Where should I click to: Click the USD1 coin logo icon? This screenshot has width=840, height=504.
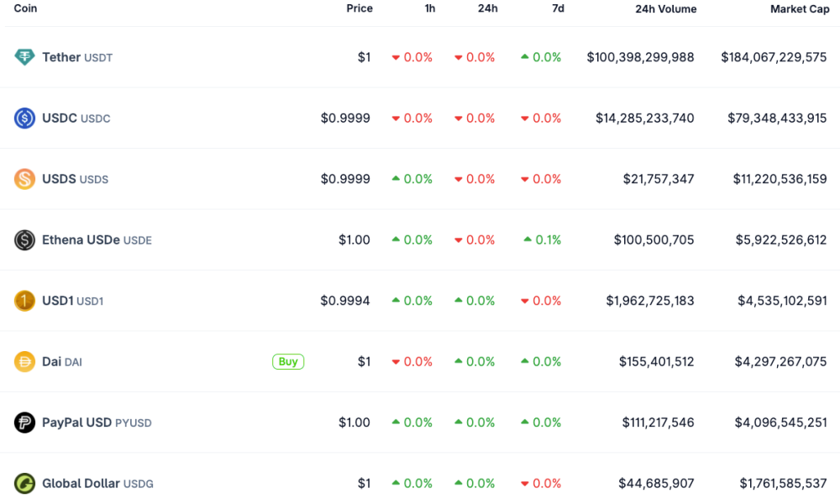tap(23, 301)
